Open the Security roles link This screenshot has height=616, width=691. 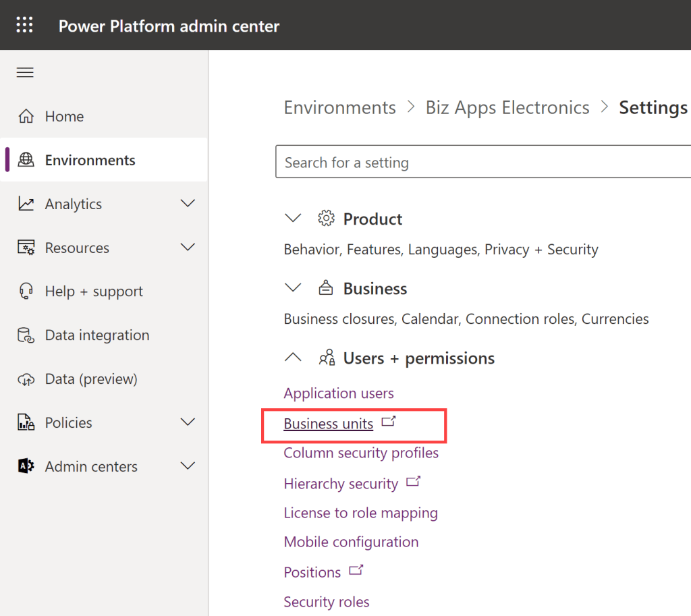coord(327,602)
